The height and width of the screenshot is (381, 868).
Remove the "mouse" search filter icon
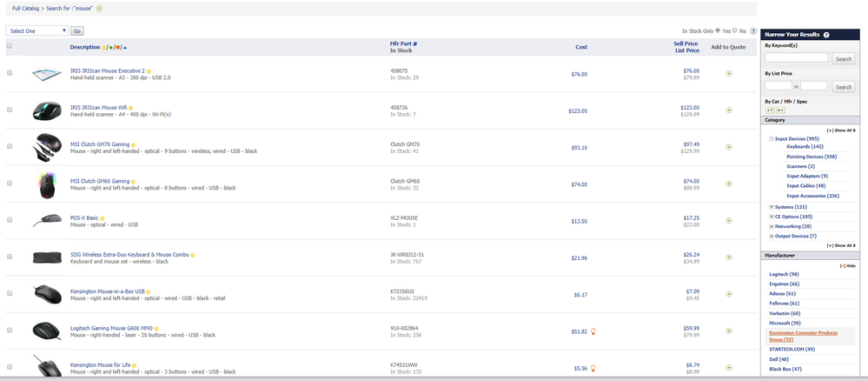[x=99, y=8]
